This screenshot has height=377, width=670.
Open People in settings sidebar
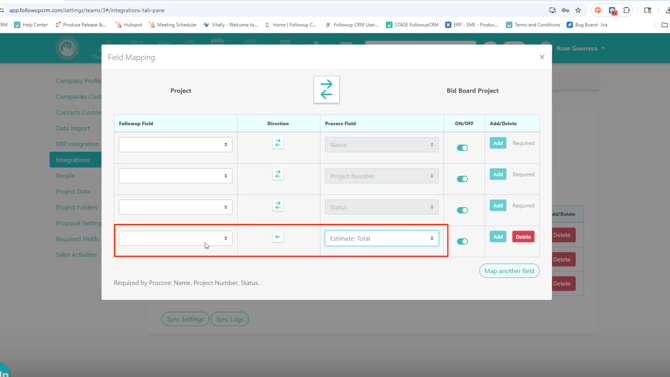tap(65, 176)
